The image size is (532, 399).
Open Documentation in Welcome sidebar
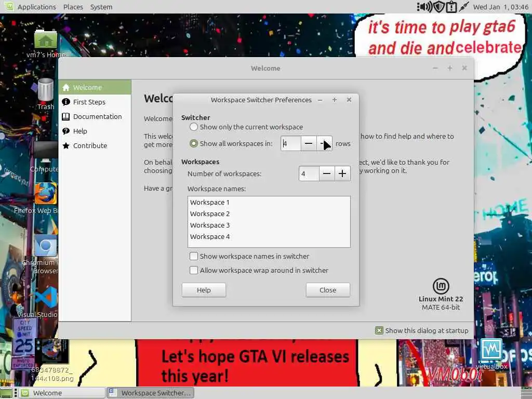coord(95,117)
